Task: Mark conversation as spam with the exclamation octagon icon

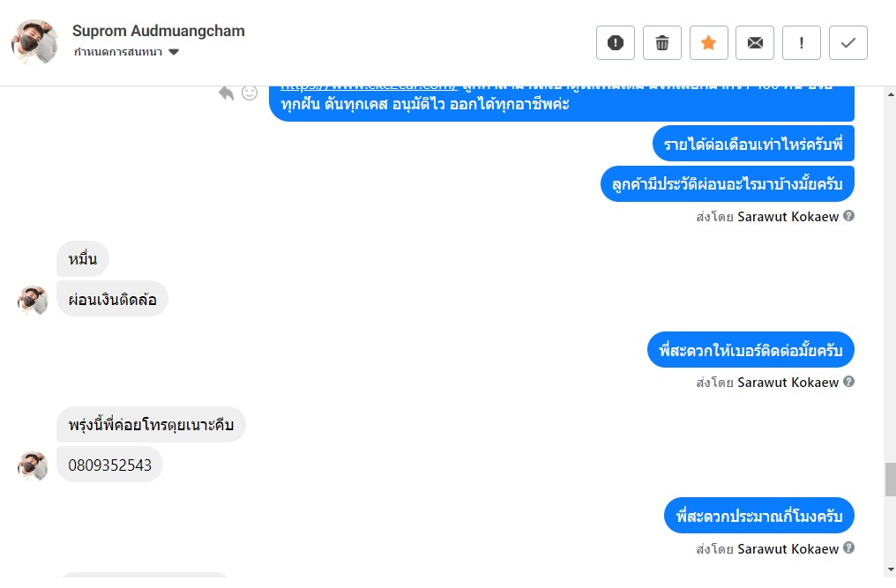Action: (616, 43)
